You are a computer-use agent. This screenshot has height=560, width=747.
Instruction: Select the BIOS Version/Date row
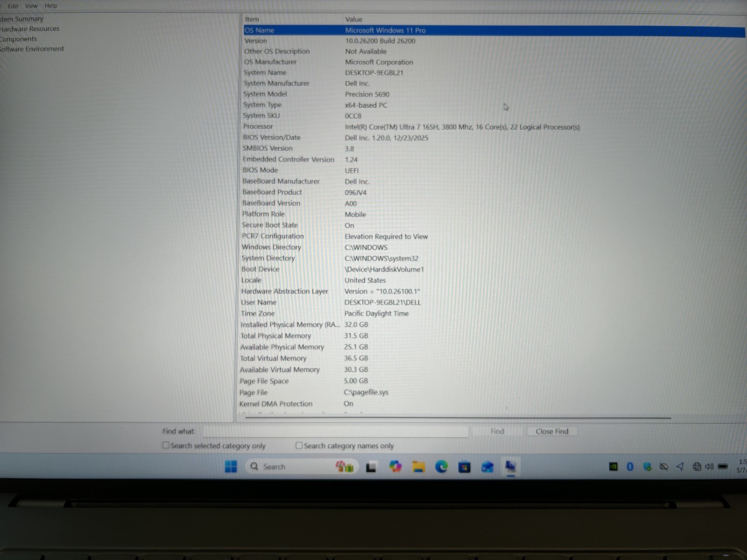pos(494,138)
